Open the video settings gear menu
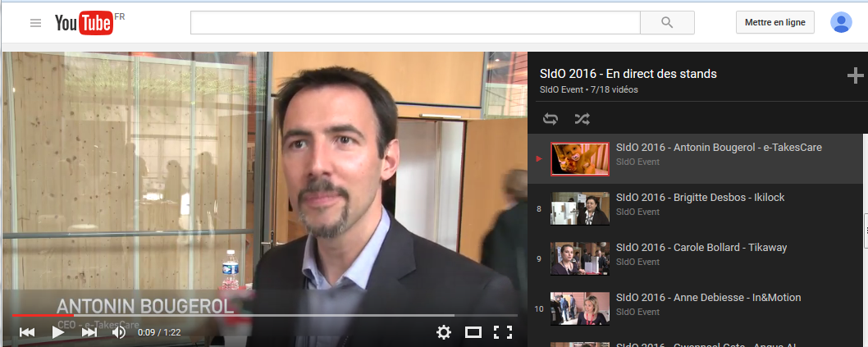 click(x=444, y=332)
